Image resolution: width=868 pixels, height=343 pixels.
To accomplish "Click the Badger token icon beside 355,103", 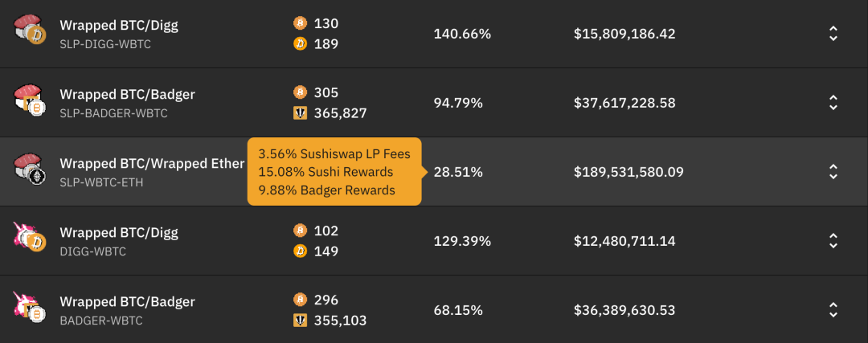I will (300, 321).
